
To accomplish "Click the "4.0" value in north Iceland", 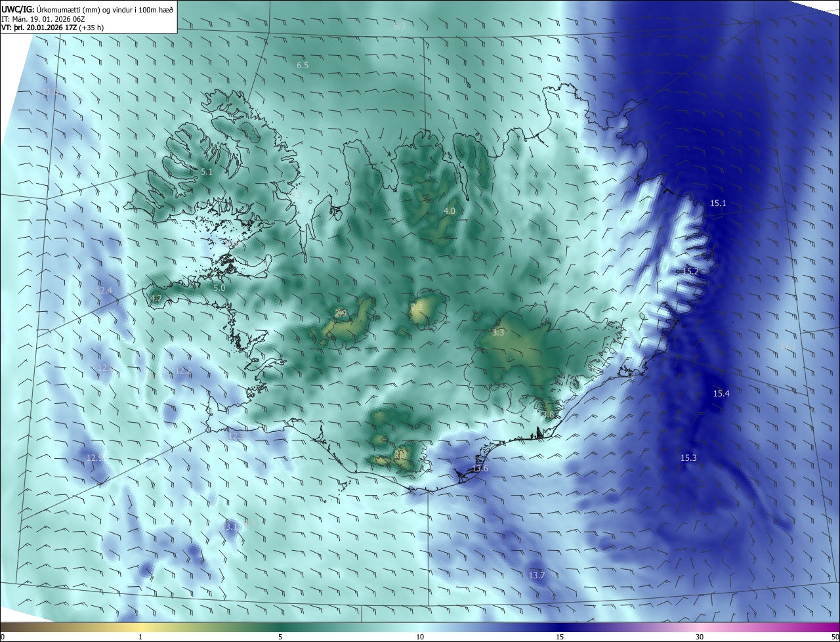I will click(x=449, y=211).
